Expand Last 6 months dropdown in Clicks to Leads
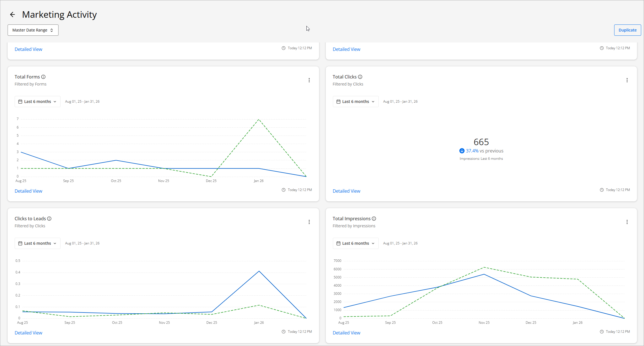Viewport: 644px width, 346px height. point(37,243)
